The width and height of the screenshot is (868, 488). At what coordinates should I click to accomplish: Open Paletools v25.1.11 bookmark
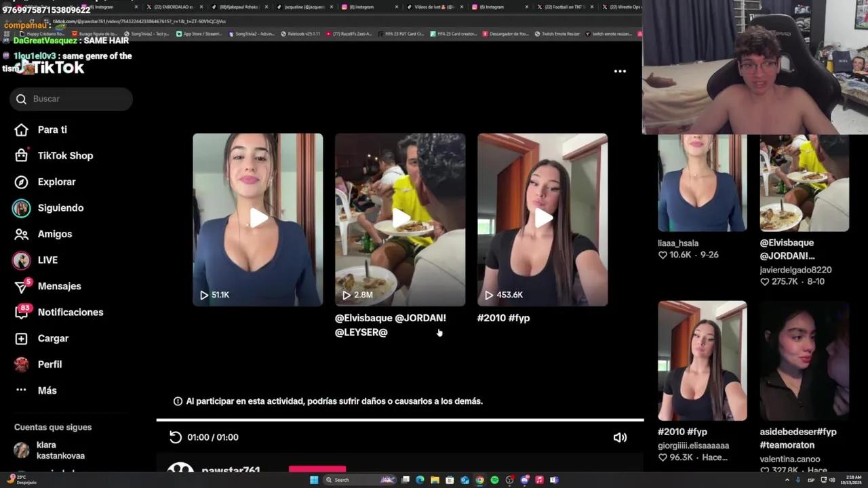300,33
